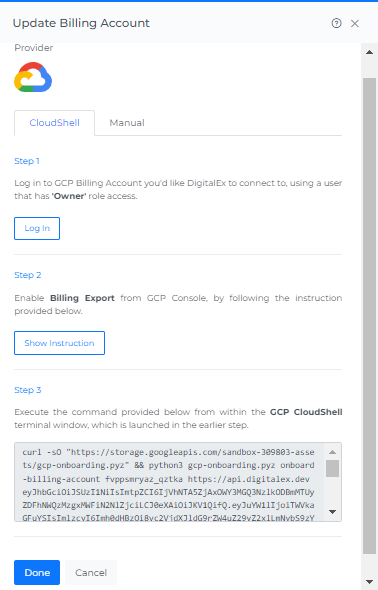
Task: Click the command box scroll down arrow
Action: pos(332,512)
